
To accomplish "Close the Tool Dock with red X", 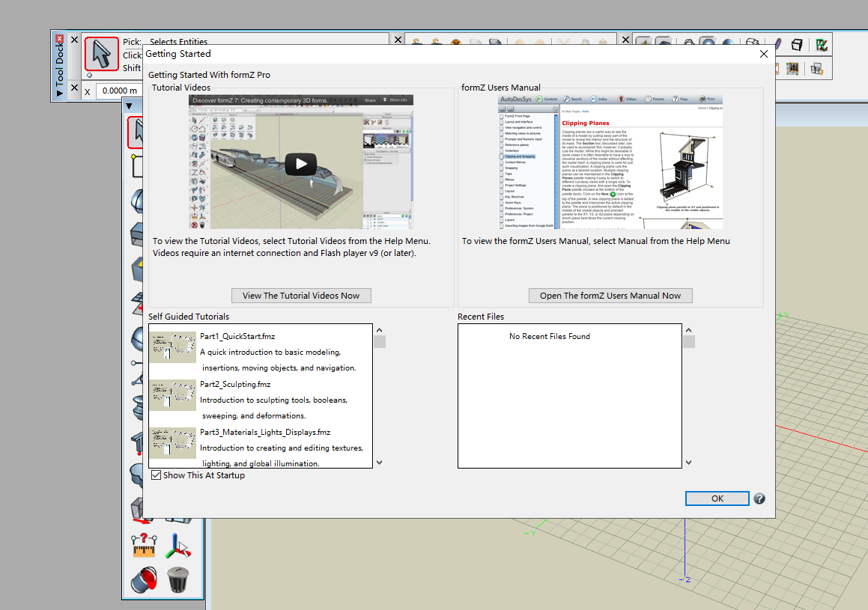I will (x=59, y=39).
